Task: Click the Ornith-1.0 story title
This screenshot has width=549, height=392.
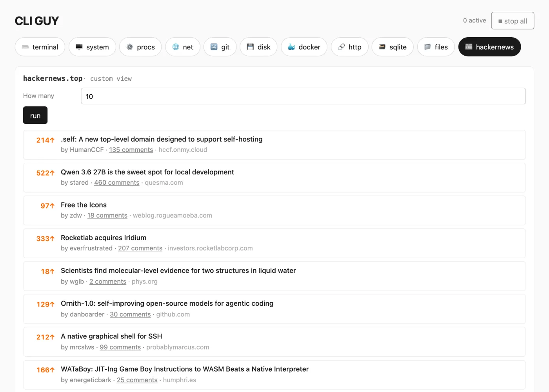Action: pos(167,303)
